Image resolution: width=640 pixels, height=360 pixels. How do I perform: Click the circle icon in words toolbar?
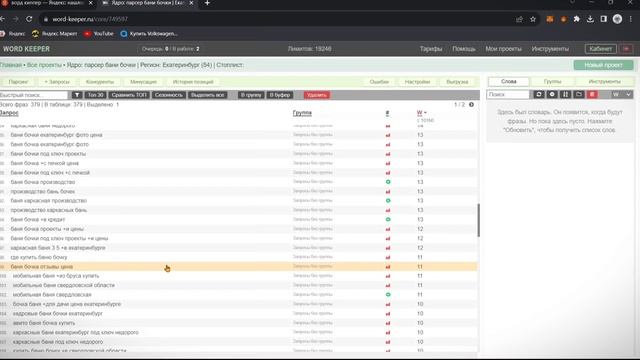(552, 94)
